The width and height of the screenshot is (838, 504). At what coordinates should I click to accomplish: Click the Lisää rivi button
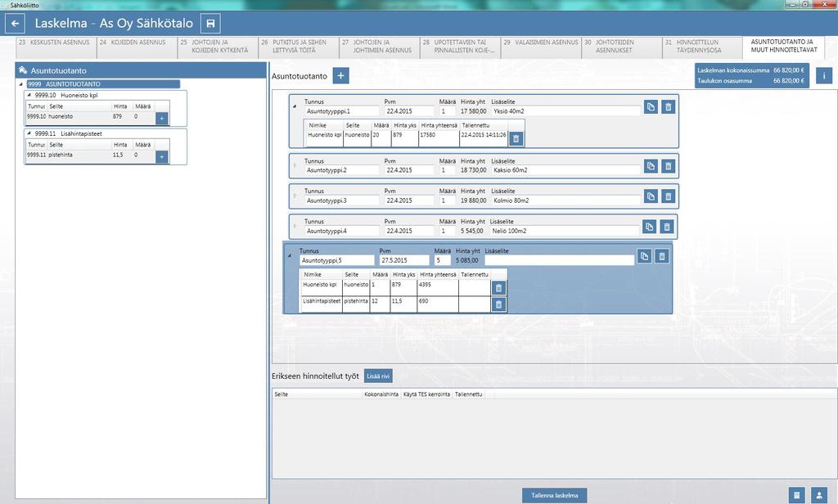(378, 376)
